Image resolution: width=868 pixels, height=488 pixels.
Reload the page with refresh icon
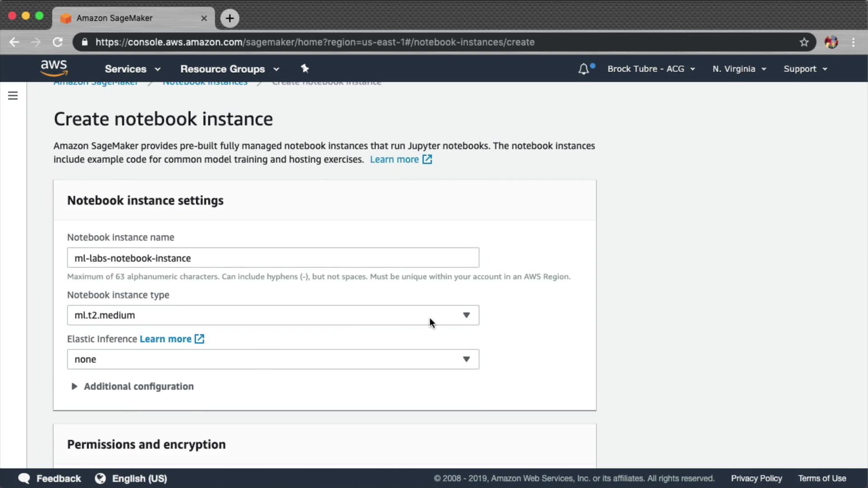57,42
